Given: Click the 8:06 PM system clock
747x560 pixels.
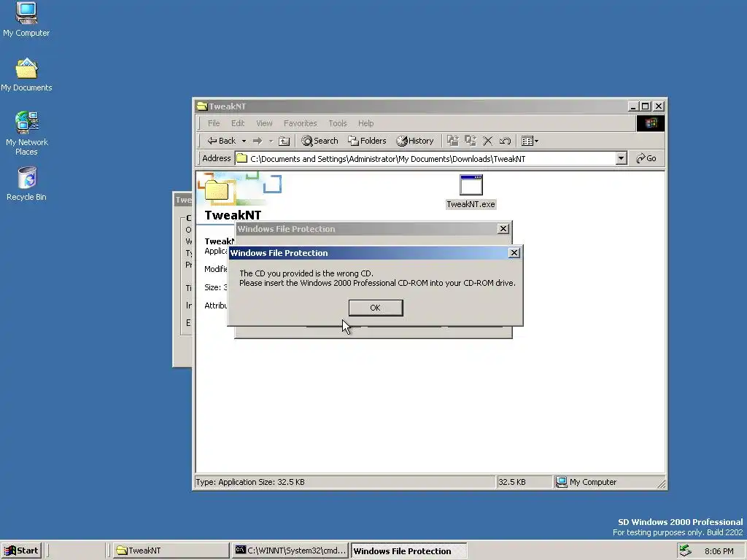Looking at the screenshot, I should point(719,551).
